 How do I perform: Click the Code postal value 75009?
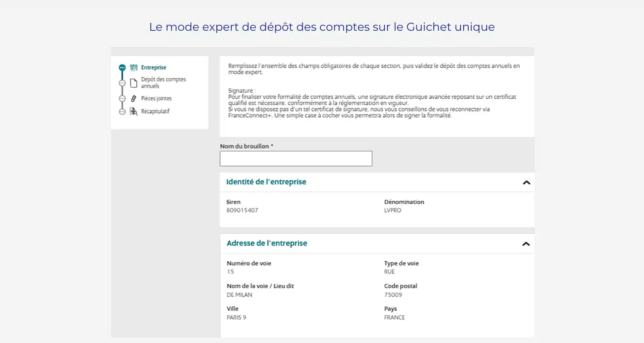coord(393,295)
